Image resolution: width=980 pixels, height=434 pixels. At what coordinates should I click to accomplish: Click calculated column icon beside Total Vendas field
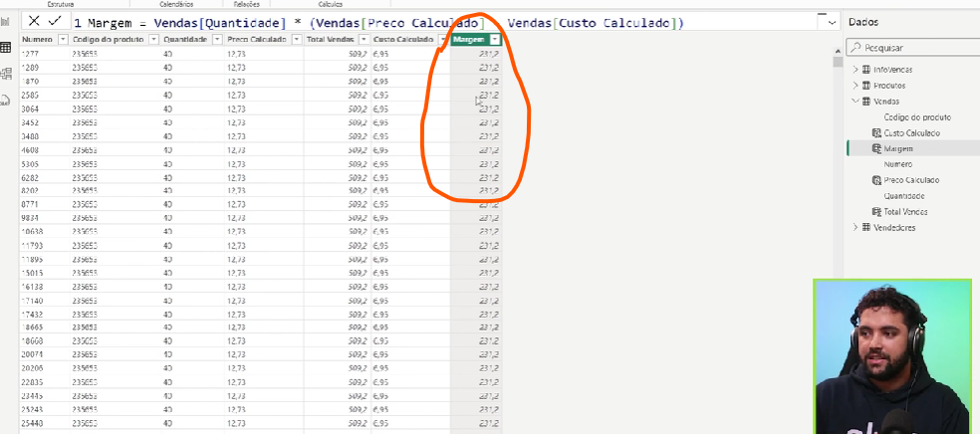point(876,212)
